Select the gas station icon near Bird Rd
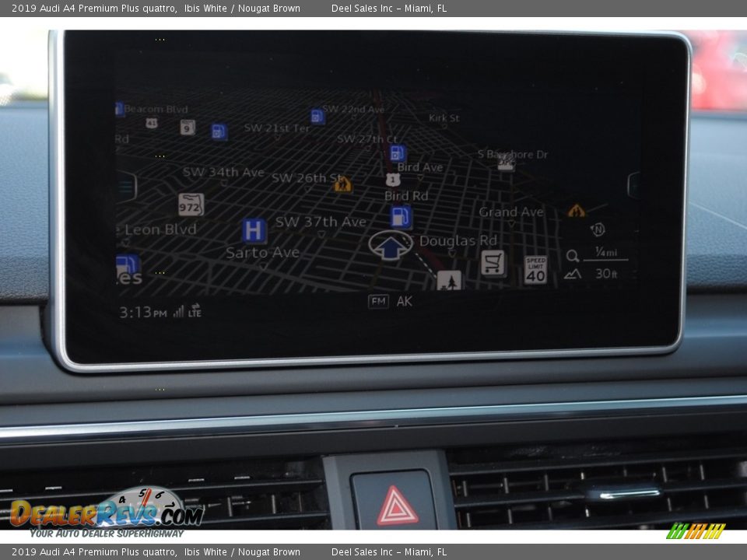Screen dimensions: 747x560 [x=402, y=216]
